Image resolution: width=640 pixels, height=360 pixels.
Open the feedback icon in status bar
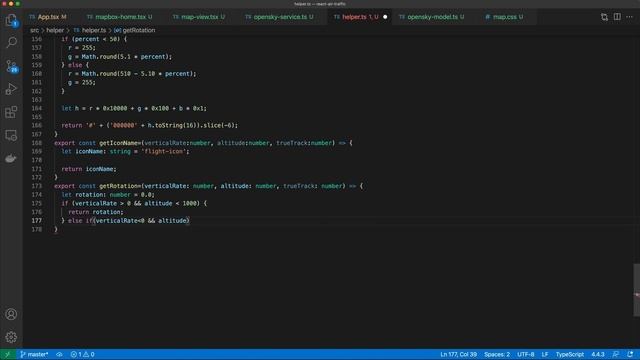[616, 354]
